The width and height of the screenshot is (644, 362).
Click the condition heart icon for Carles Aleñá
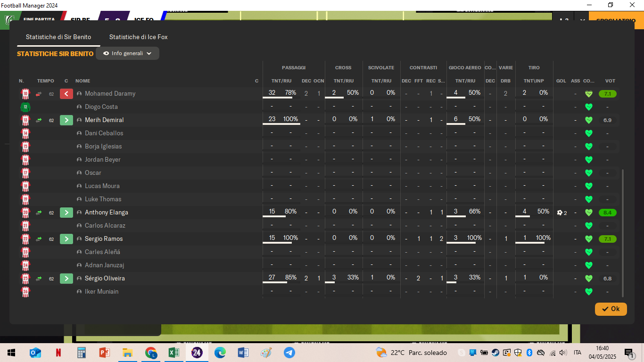(x=588, y=252)
